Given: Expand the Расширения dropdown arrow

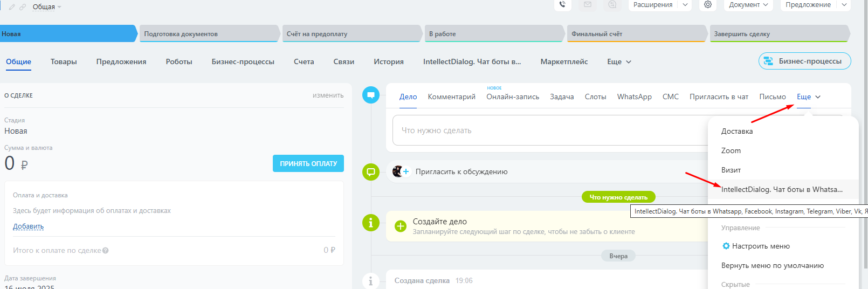Looking at the screenshot, I should click(685, 5).
